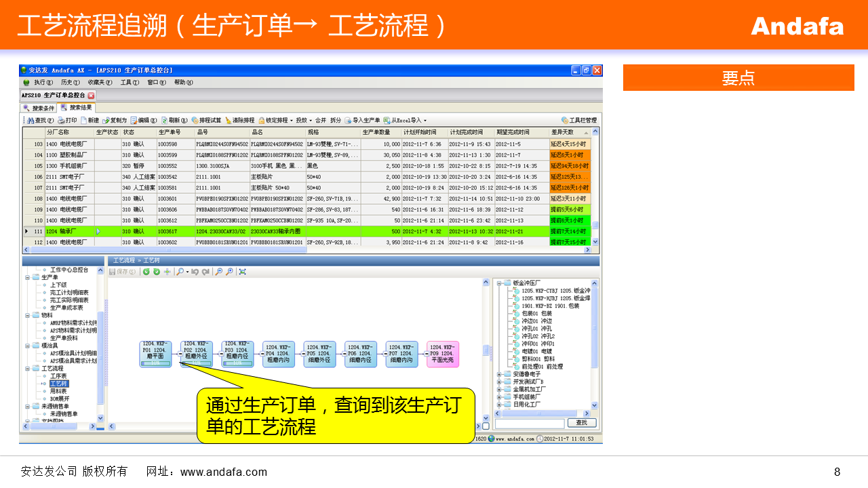Open the 工具 menu
Image resolution: width=868 pixels, height=488 pixels.
[127, 82]
